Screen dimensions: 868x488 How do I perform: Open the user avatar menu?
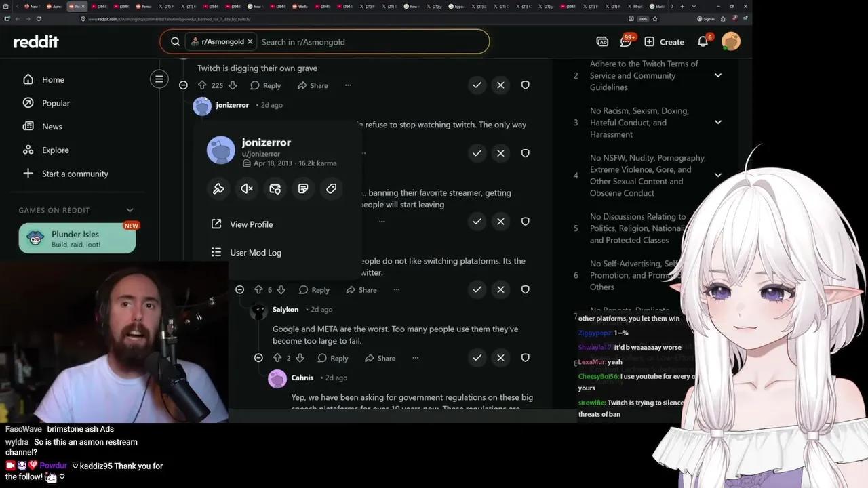click(x=731, y=41)
